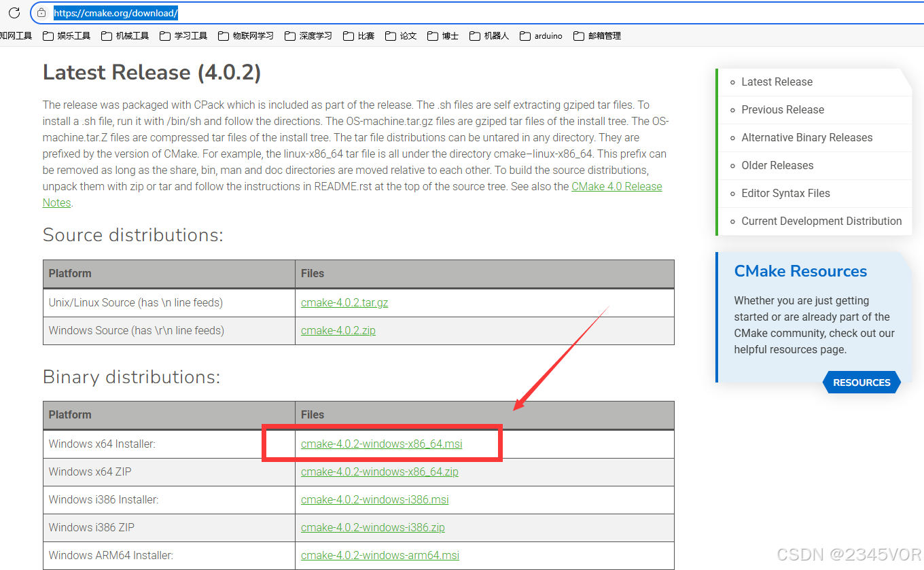924x570 pixels.
Task: Click the blue RESOURCES button
Action: point(861,382)
